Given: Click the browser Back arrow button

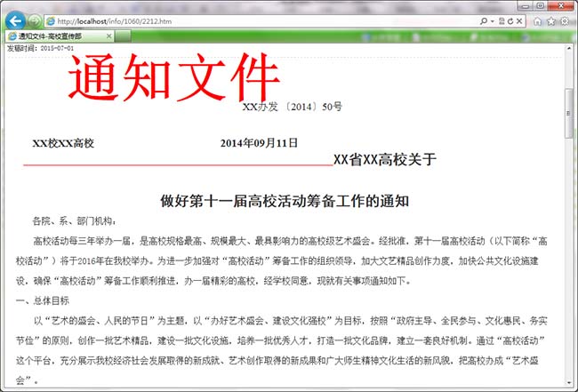Looking at the screenshot, I should click(14, 20).
